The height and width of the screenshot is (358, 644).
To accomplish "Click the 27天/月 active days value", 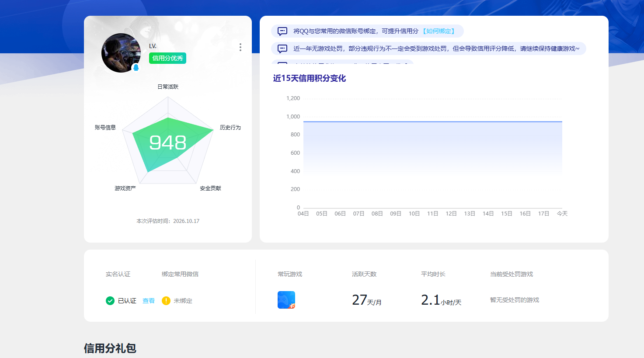I will (367, 300).
